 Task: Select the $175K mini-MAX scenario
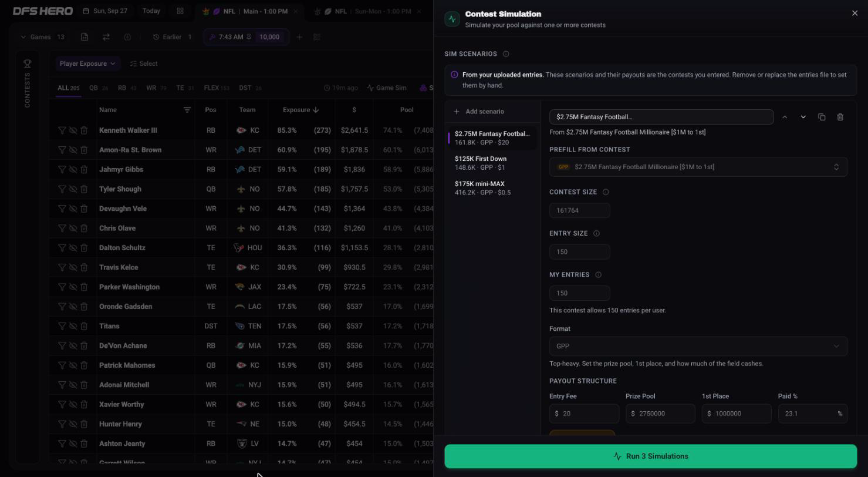click(x=492, y=188)
